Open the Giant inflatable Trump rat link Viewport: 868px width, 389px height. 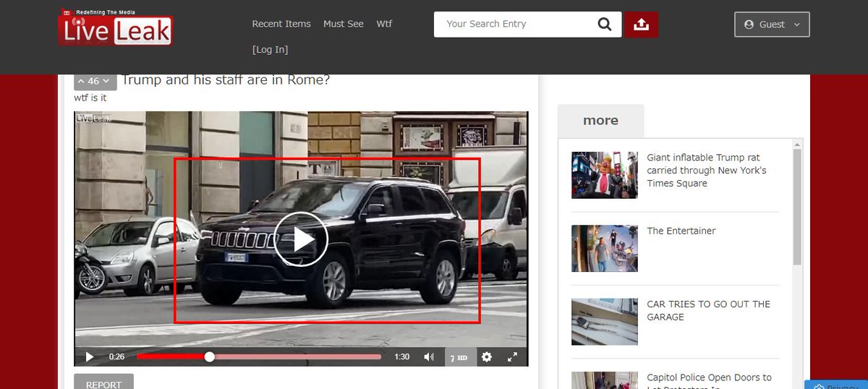(x=707, y=171)
